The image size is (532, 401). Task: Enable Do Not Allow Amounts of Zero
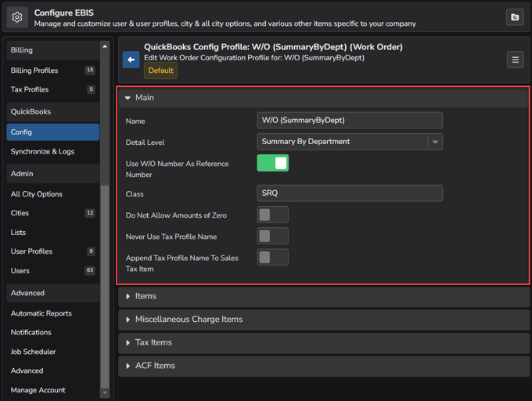pos(272,215)
